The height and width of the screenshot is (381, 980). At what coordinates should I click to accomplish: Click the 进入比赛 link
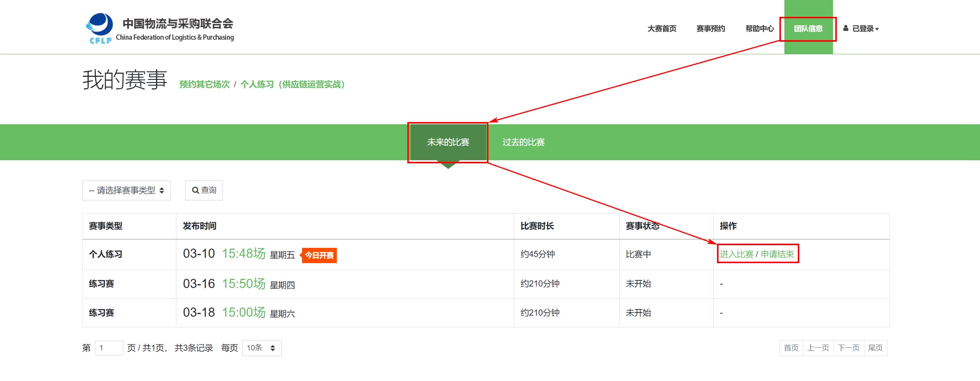click(735, 254)
